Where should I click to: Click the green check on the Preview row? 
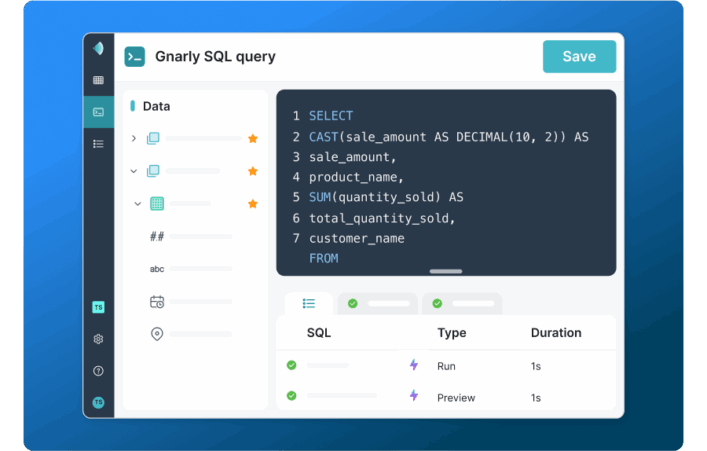click(292, 396)
